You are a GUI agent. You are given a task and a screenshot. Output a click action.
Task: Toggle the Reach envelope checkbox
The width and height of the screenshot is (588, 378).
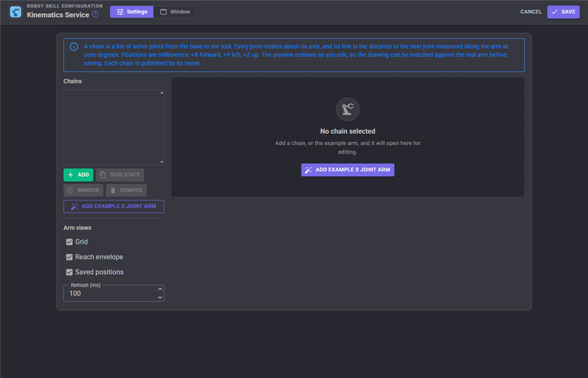coord(69,257)
